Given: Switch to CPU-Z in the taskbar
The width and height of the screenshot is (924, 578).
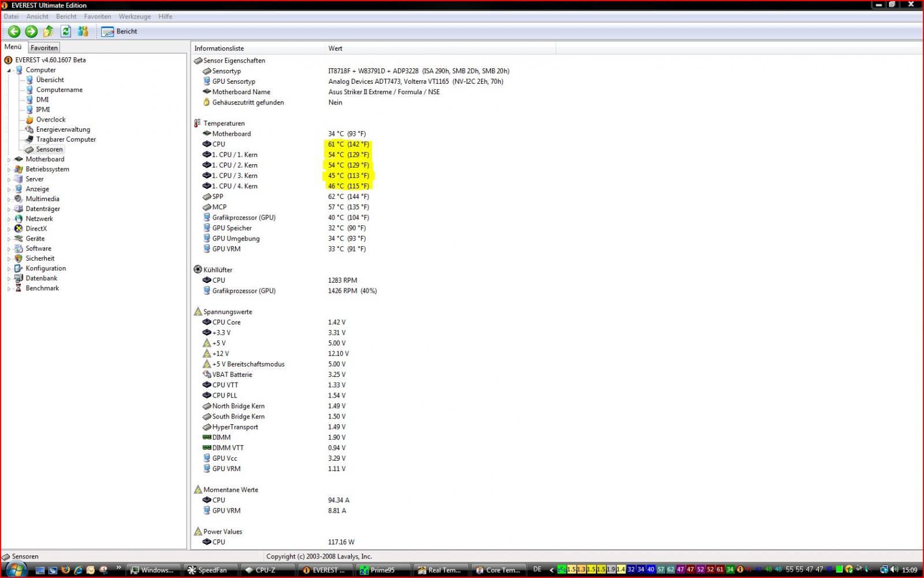Looking at the screenshot, I should point(269,570).
